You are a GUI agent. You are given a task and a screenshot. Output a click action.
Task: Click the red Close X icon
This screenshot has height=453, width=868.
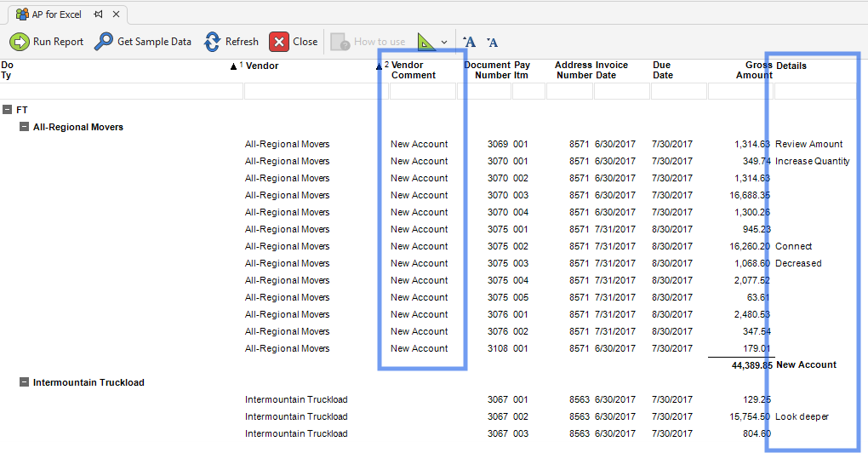tap(279, 42)
